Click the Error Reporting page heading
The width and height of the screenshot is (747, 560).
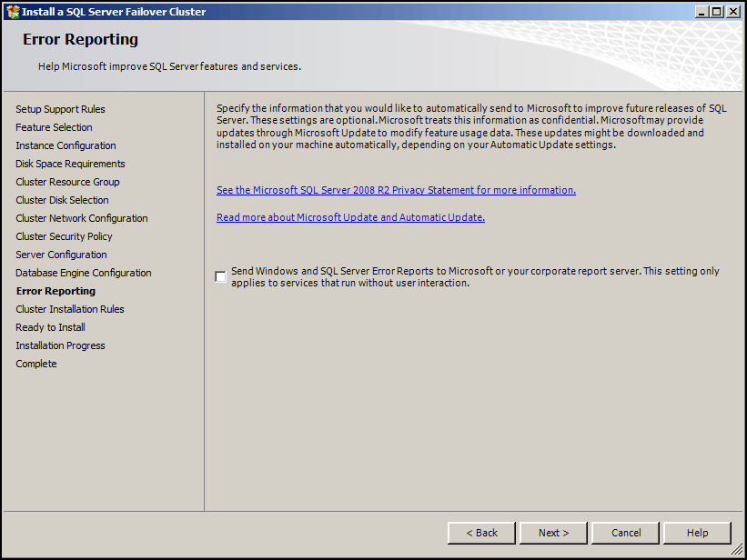click(80, 39)
